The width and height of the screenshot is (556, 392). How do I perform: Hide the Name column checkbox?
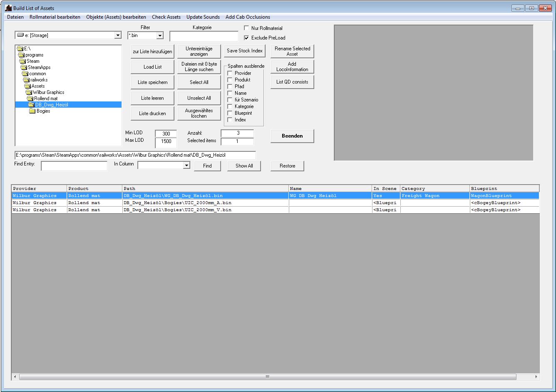click(x=230, y=93)
